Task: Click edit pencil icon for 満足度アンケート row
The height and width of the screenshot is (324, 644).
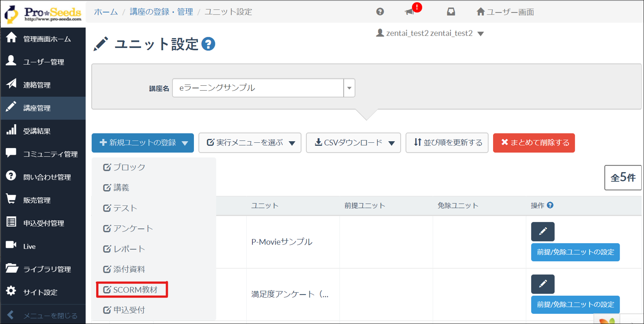Action: pyautogui.click(x=542, y=284)
